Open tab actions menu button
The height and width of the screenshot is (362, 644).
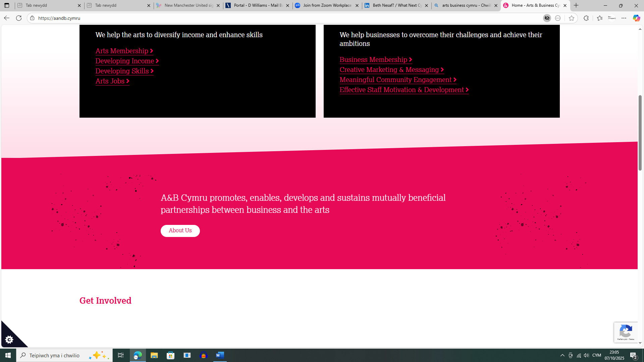7,5
